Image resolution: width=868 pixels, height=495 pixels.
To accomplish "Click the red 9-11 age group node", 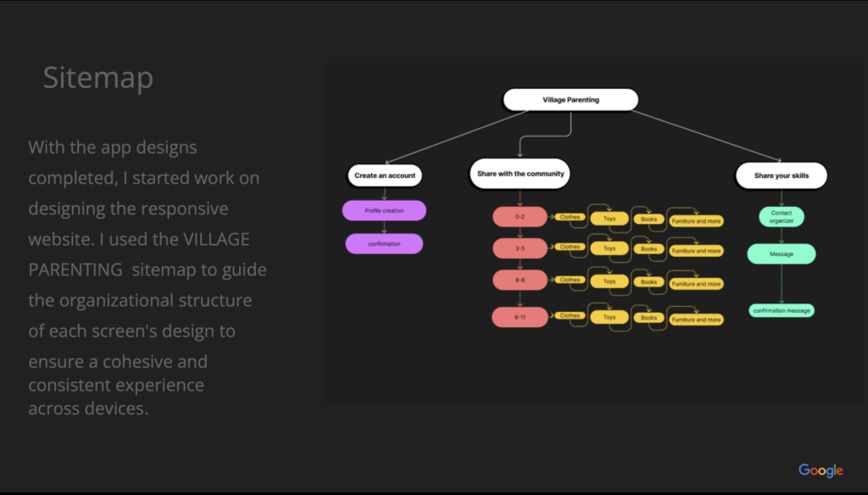I will coord(520,318).
